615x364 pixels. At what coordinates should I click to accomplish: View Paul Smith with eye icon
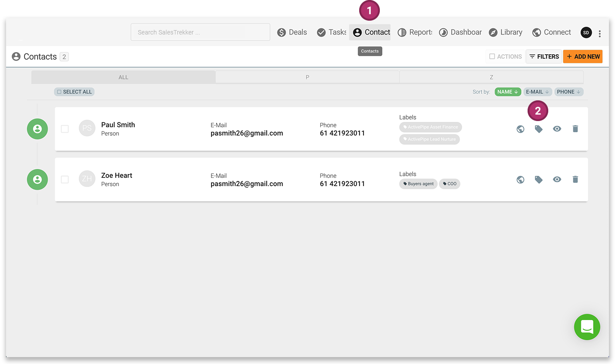[x=557, y=129]
